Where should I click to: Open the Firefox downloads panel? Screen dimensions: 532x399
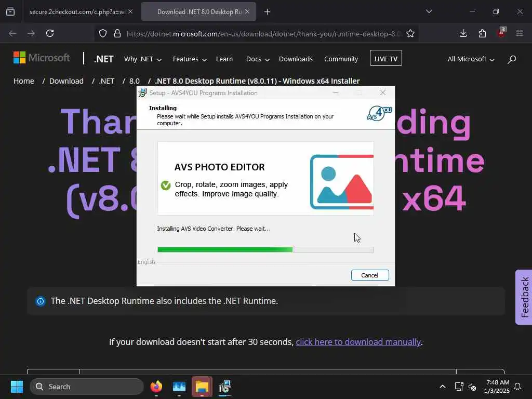[x=463, y=33]
